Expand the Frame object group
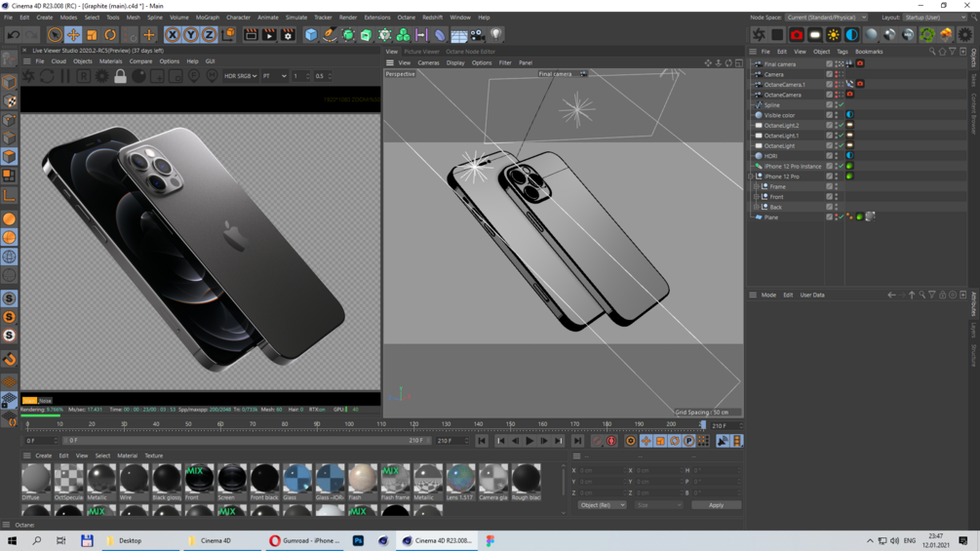The image size is (980, 551). tap(757, 187)
